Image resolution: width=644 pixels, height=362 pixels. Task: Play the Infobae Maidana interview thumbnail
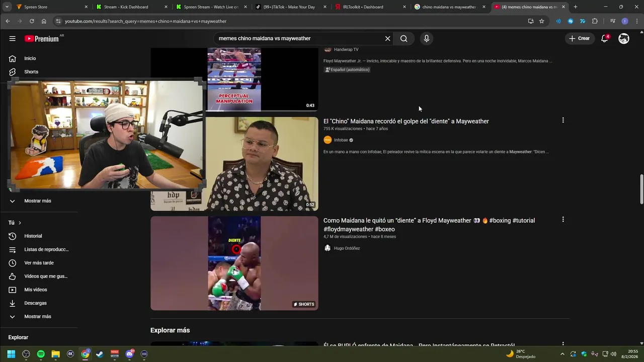(x=234, y=164)
